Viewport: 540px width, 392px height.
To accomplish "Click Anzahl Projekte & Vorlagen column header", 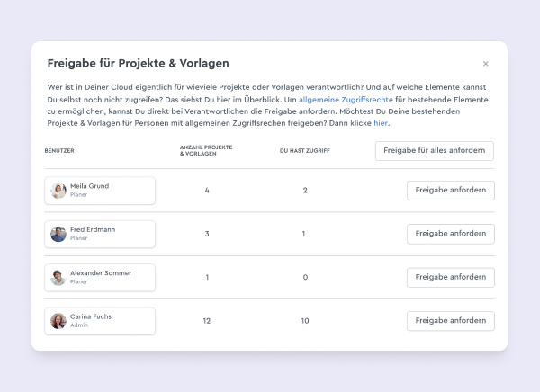I will 206,150.
